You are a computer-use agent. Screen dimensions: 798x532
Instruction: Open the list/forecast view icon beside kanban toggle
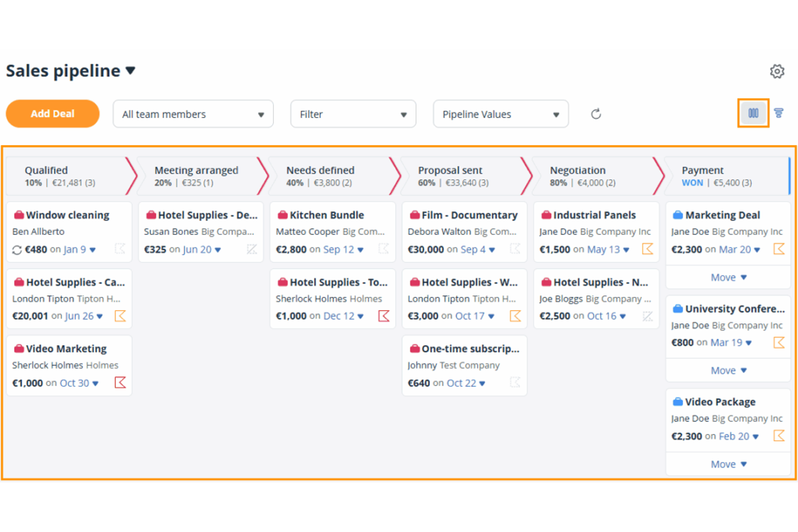(780, 113)
